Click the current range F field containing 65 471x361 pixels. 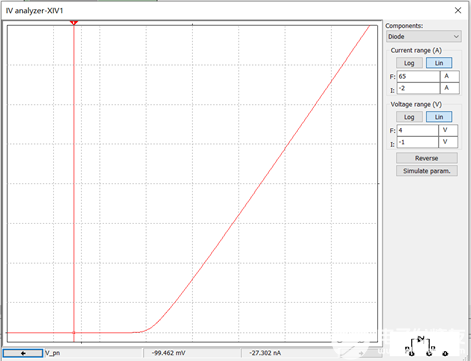418,76
